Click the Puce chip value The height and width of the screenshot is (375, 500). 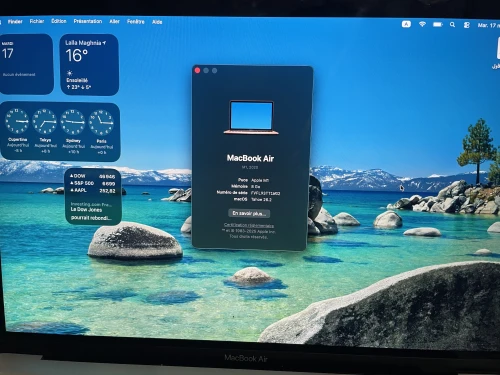[260, 180]
